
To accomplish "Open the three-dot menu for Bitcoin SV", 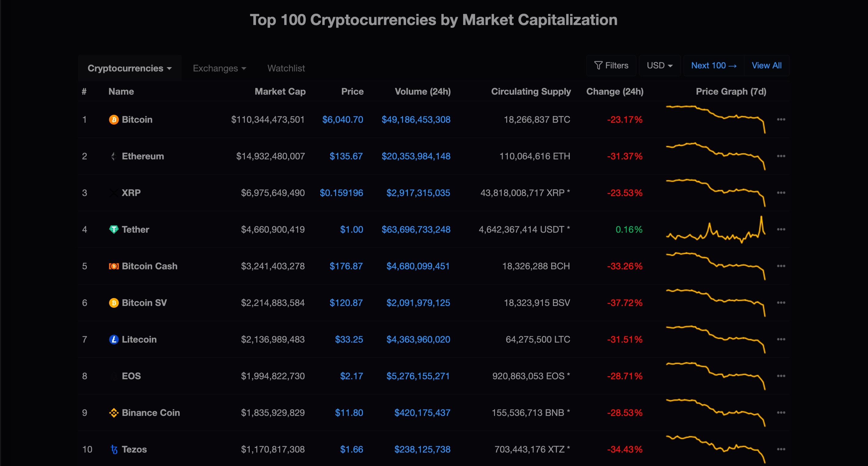I will coord(781,302).
